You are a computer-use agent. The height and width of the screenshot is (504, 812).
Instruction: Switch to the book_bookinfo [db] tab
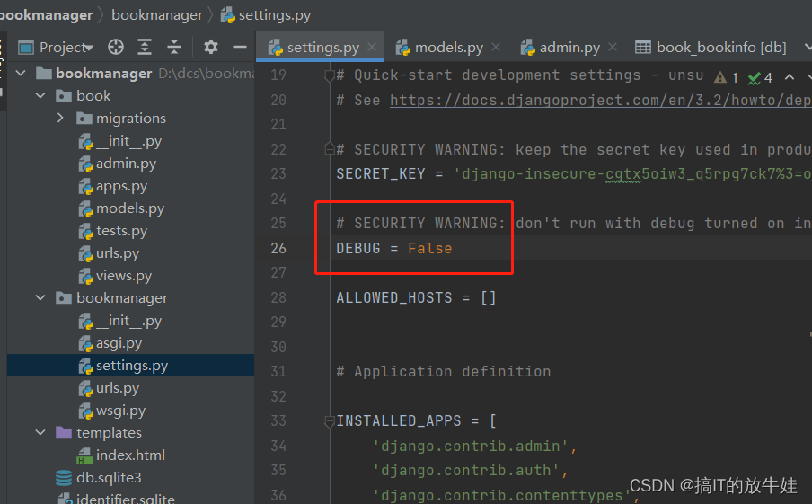click(x=710, y=47)
